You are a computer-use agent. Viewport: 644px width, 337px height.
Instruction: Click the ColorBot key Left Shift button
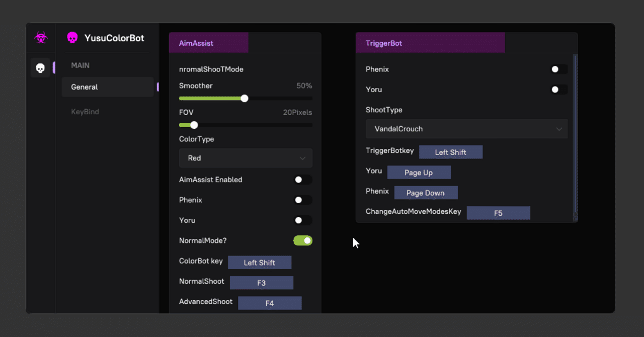pyautogui.click(x=260, y=263)
